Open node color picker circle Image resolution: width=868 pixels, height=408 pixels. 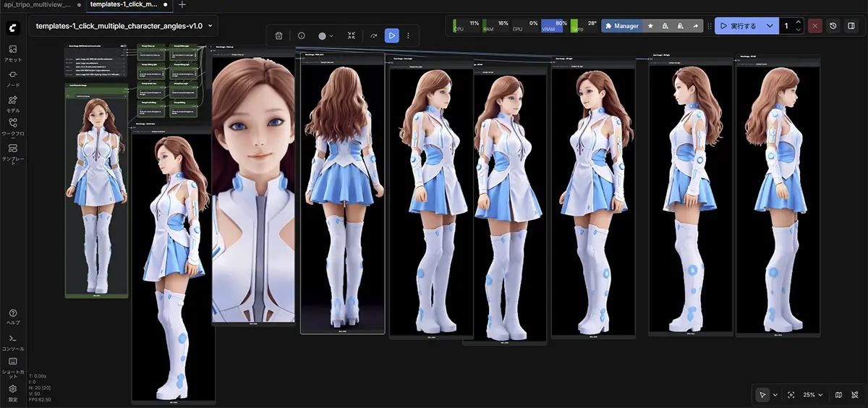point(325,35)
